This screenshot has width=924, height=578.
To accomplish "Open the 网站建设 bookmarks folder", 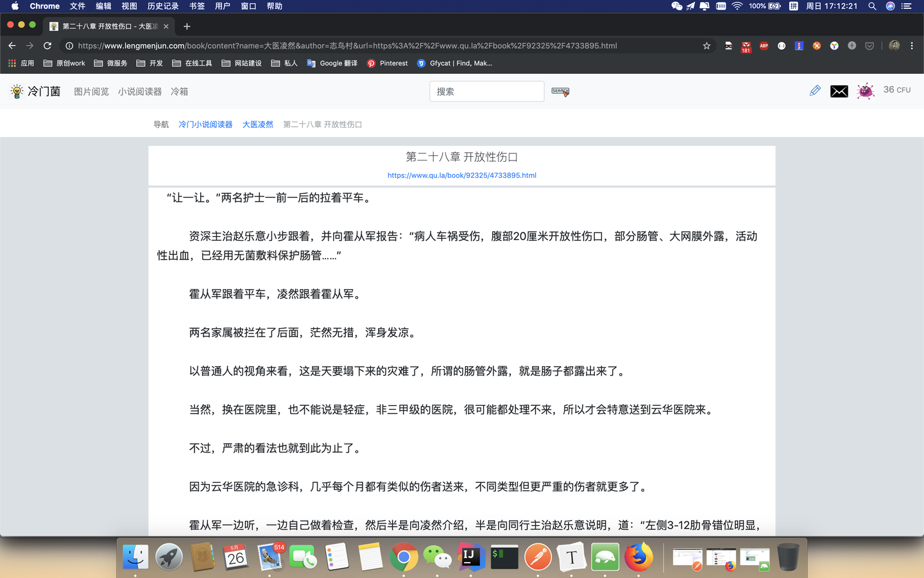I will (241, 63).
